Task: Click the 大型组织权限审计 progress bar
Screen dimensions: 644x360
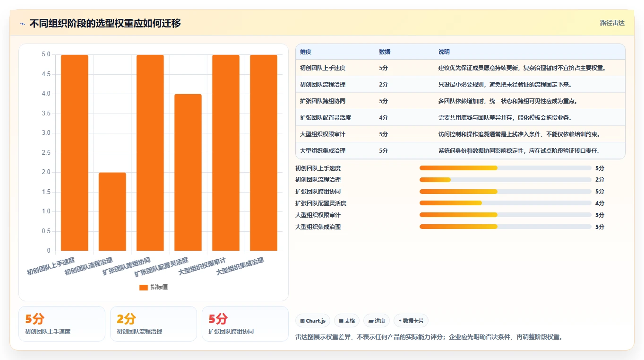Action: (506, 215)
